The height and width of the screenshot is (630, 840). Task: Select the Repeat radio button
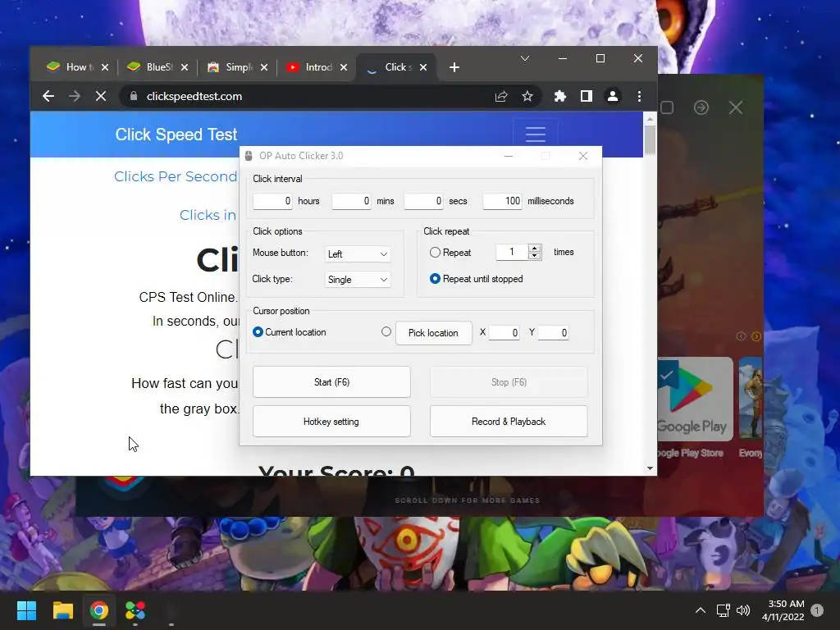(435, 253)
